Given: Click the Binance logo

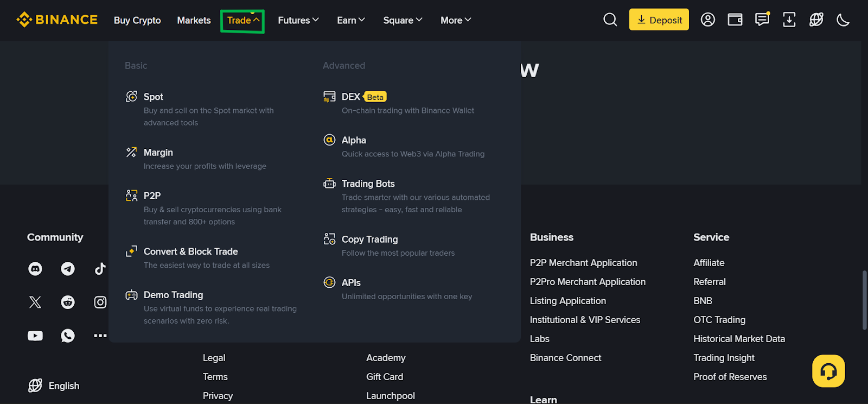Looking at the screenshot, I should click(56, 19).
